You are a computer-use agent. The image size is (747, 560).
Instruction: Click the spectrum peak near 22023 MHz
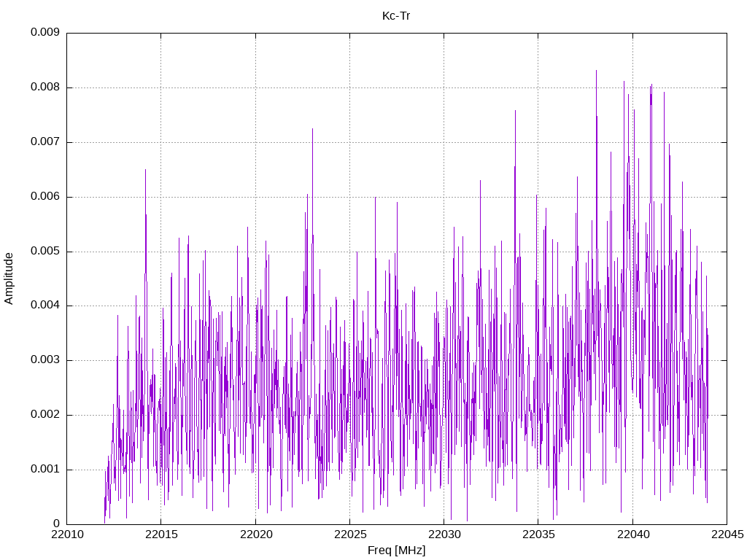coord(312,130)
